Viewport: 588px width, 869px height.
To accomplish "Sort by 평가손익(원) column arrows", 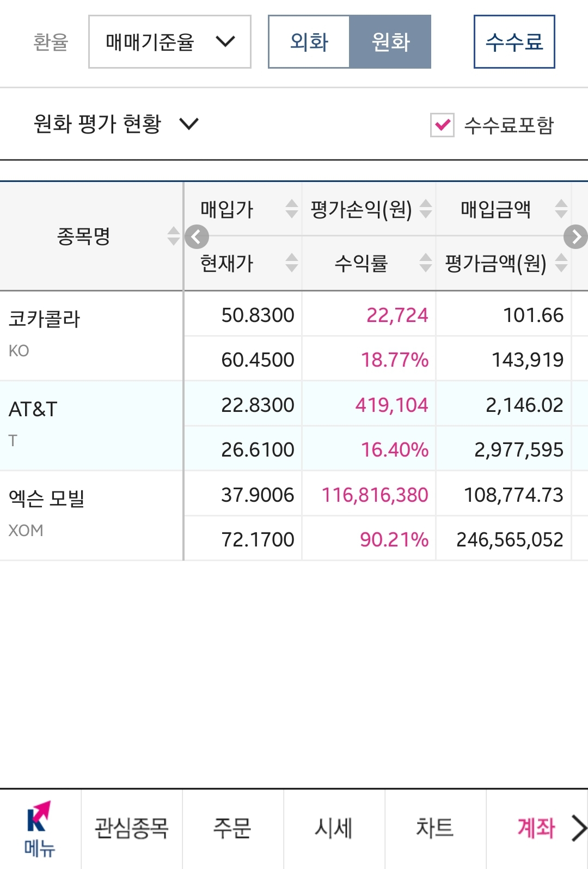I will (x=426, y=209).
